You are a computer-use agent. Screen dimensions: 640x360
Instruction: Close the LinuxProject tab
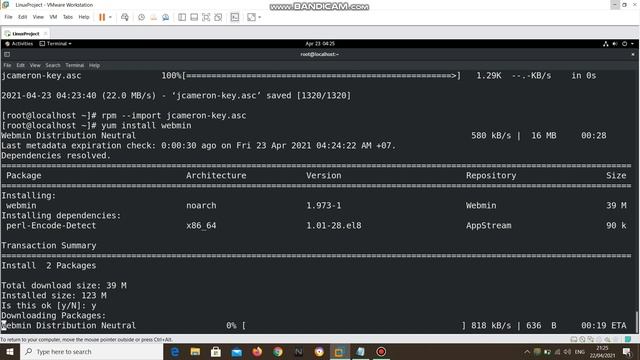click(45, 33)
